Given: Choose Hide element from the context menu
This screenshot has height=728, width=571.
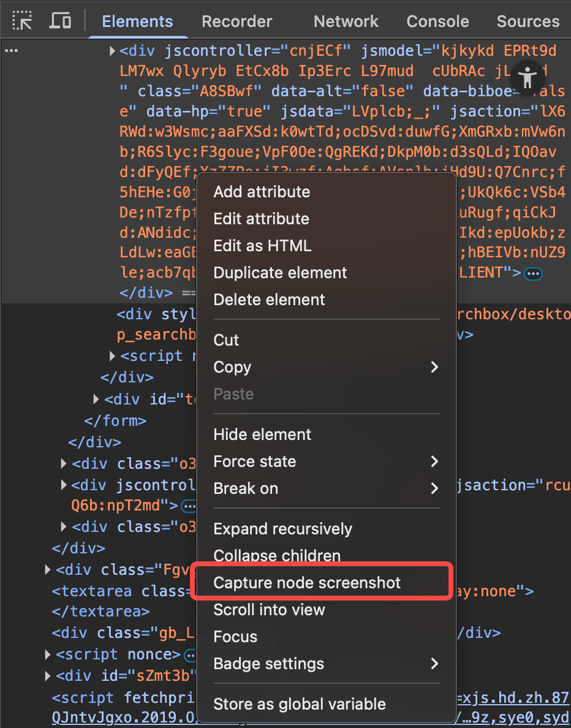Looking at the screenshot, I should [262, 434].
